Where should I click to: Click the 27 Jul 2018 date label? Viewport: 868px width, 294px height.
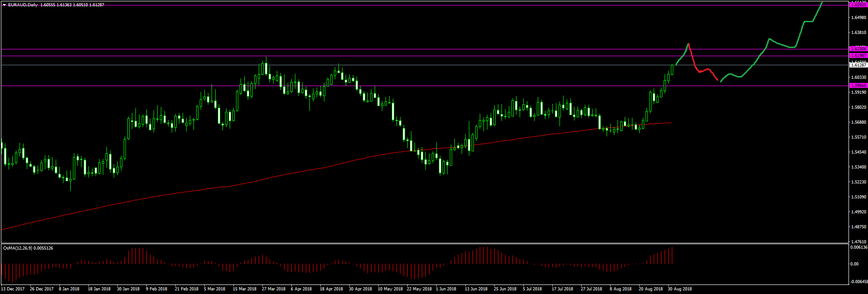pos(591,289)
